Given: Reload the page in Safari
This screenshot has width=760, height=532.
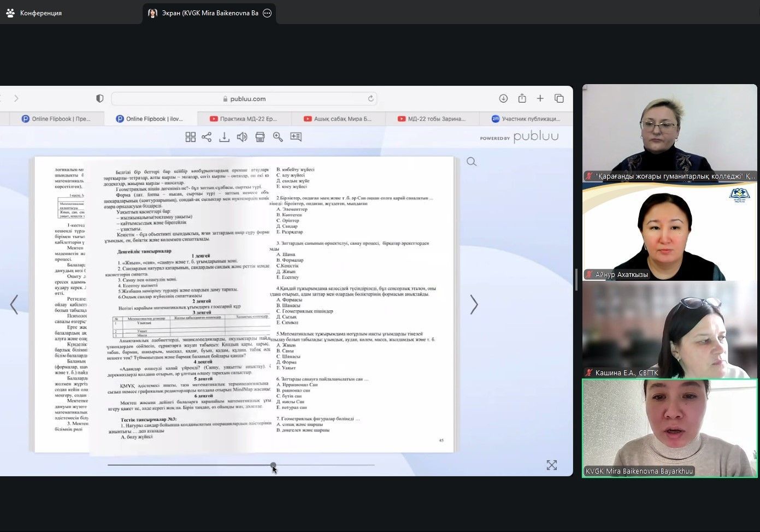Looking at the screenshot, I should click(x=370, y=99).
